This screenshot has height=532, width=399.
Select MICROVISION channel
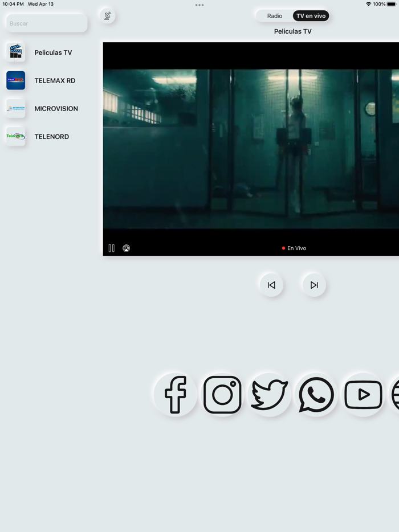pyautogui.click(x=47, y=109)
